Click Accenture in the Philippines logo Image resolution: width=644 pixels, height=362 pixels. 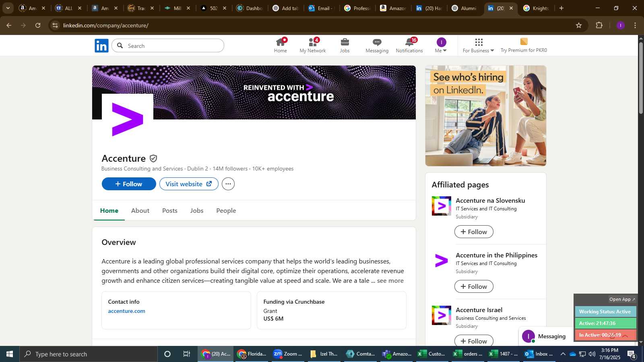[442, 261]
